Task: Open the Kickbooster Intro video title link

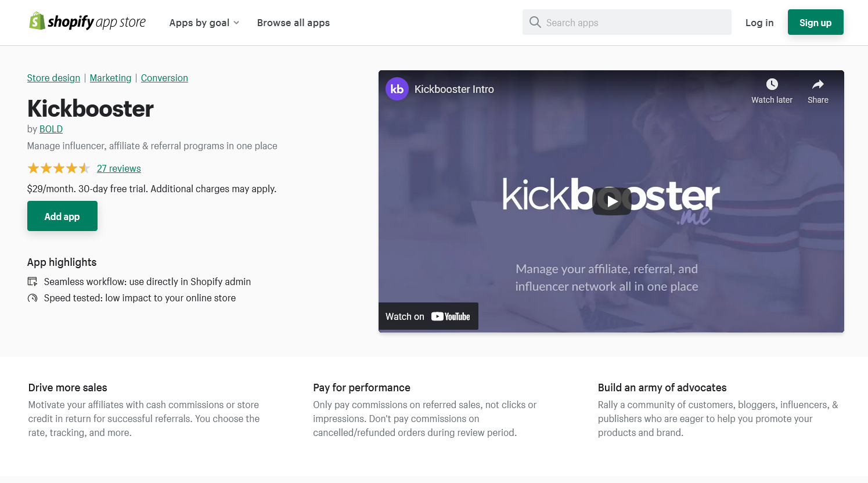Action: (454, 89)
